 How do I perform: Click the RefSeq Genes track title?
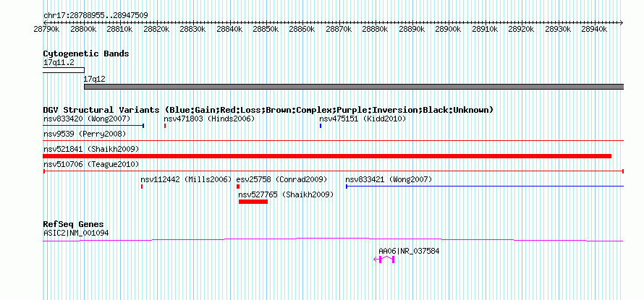(x=74, y=225)
